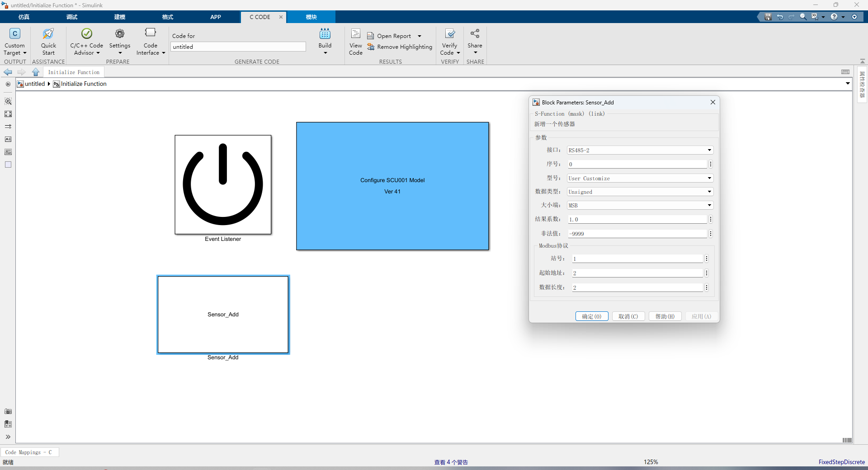The height and width of the screenshot is (470, 868).
Task: Switch to the 仿真 tab
Action: 24,17
